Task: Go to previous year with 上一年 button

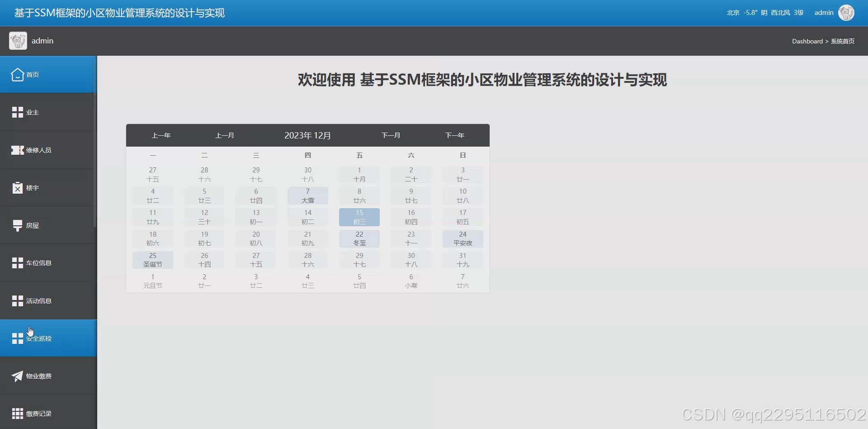Action: coord(160,135)
